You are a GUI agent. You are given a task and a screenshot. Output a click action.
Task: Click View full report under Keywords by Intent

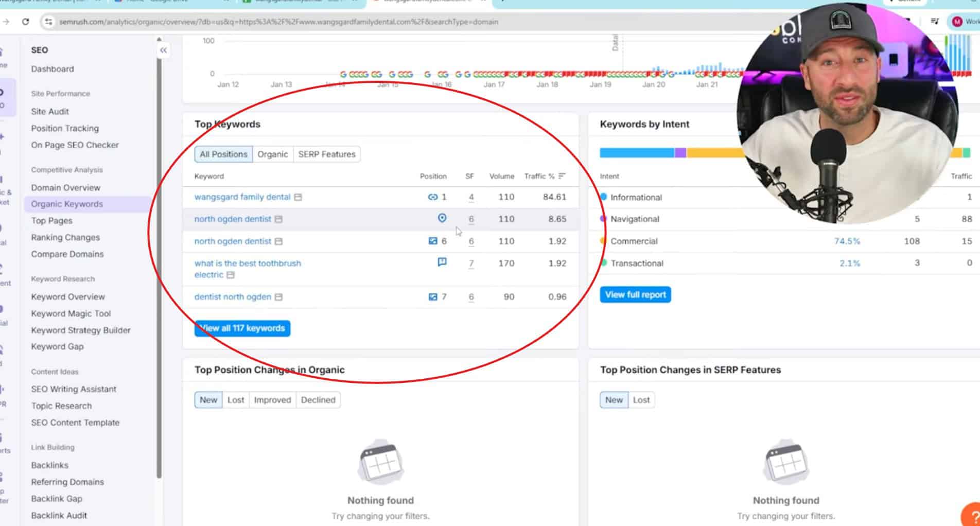coord(635,294)
